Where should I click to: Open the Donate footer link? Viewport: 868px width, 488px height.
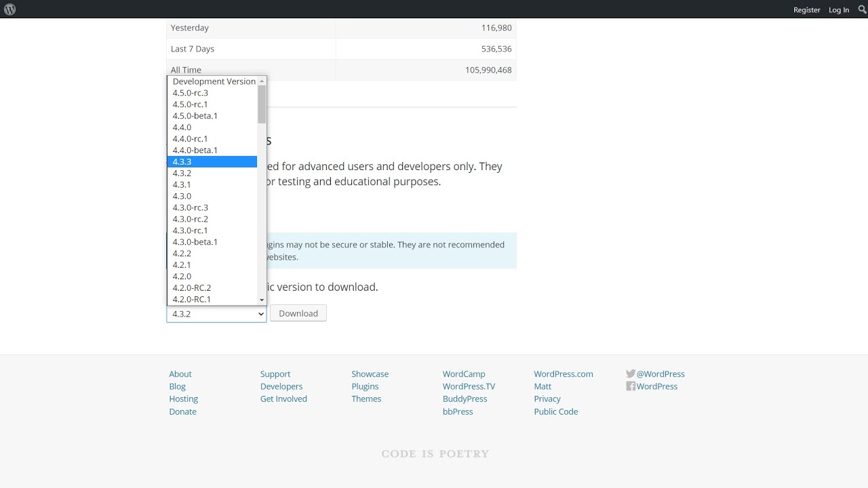[183, 411]
